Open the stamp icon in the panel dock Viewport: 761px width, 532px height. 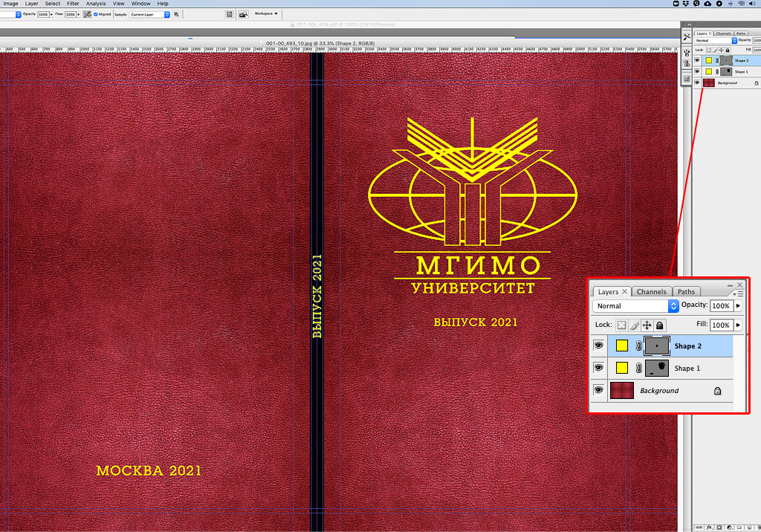pyautogui.click(x=687, y=64)
